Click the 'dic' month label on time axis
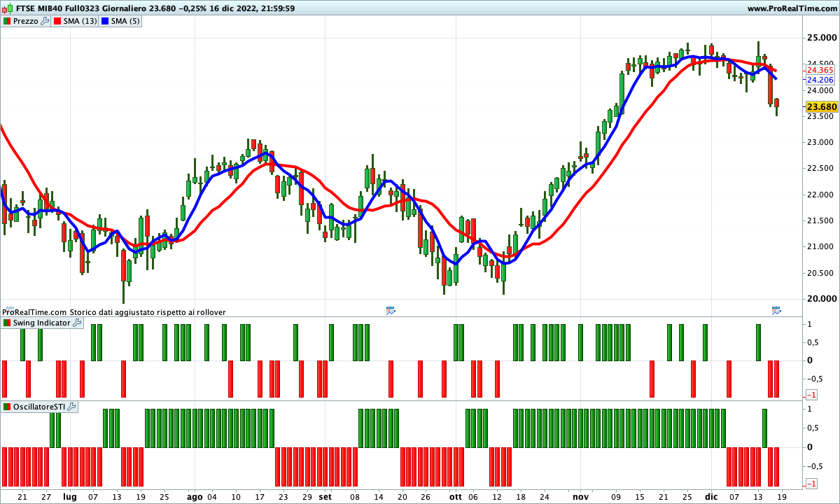The height and width of the screenshot is (504, 840). click(x=711, y=497)
